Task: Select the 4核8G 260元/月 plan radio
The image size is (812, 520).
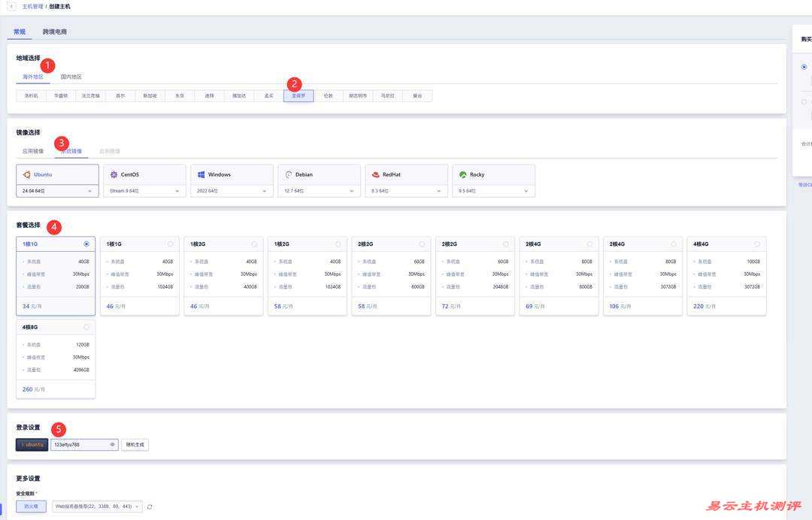Action: point(86,327)
